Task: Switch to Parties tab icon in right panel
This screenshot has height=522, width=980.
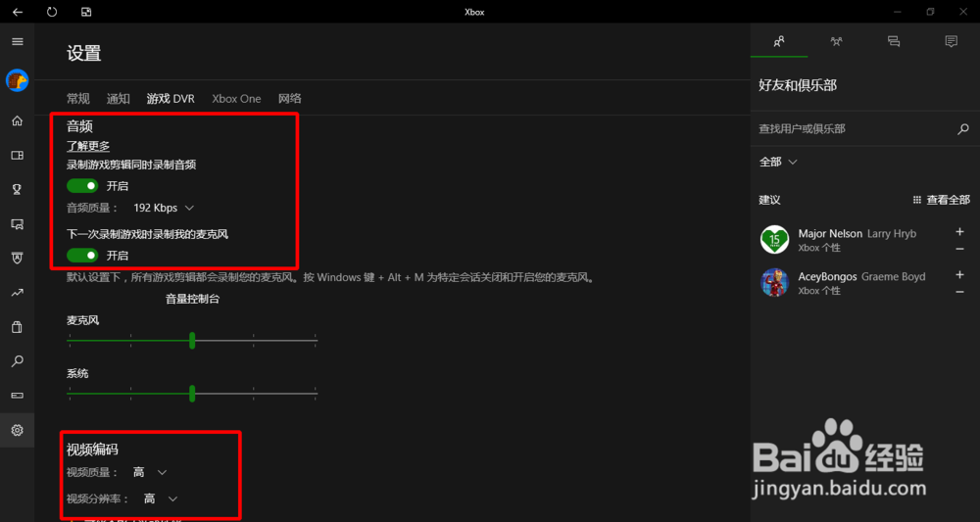Action: [x=836, y=41]
